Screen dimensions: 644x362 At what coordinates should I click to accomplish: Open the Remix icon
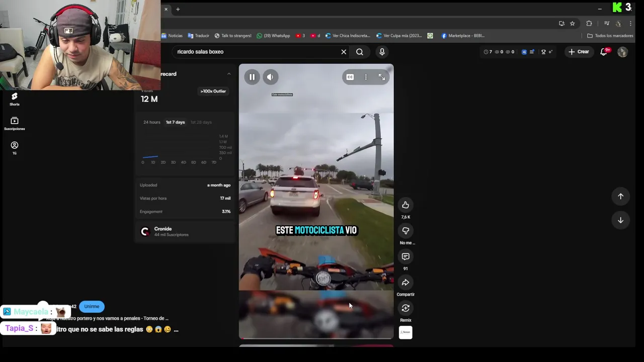[x=406, y=308]
